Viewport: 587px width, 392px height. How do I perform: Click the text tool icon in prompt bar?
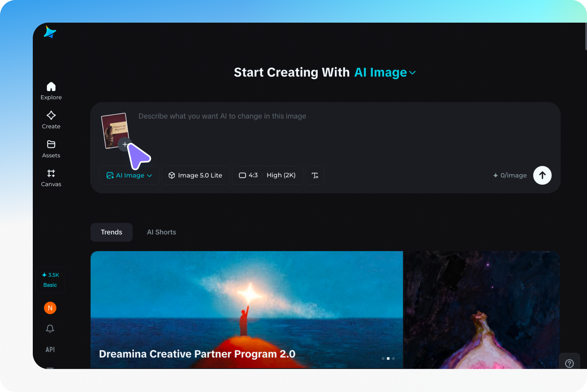click(x=315, y=175)
